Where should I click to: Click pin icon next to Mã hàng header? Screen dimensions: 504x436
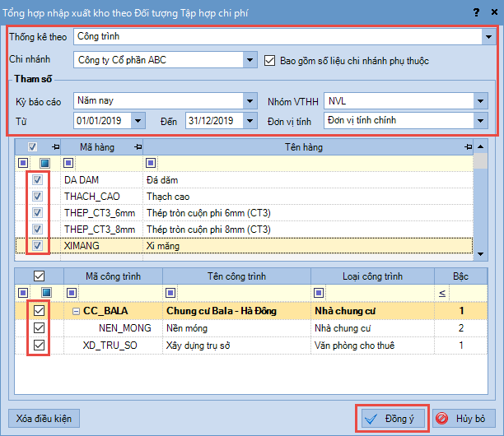pyautogui.click(x=138, y=147)
